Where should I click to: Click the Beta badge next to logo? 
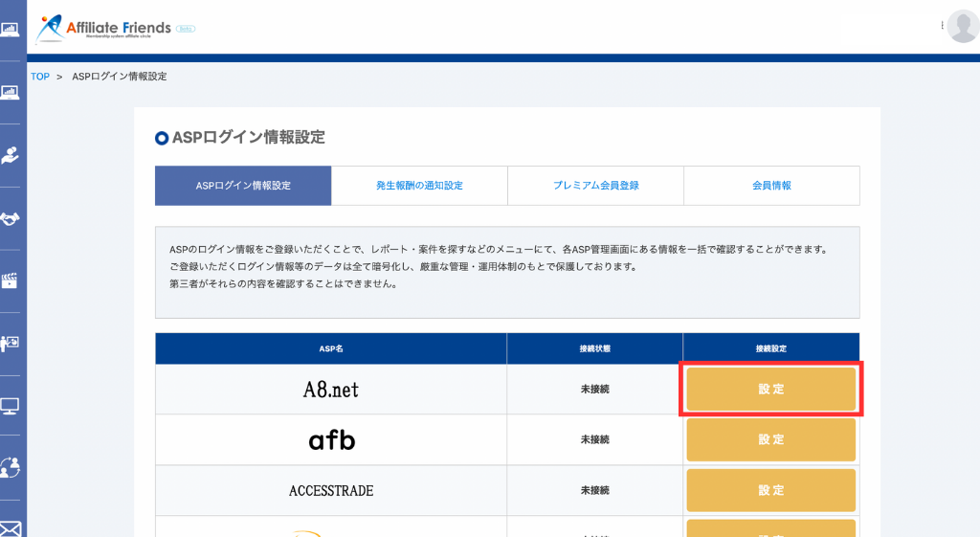pyautogui.click(x=186, y=29)
